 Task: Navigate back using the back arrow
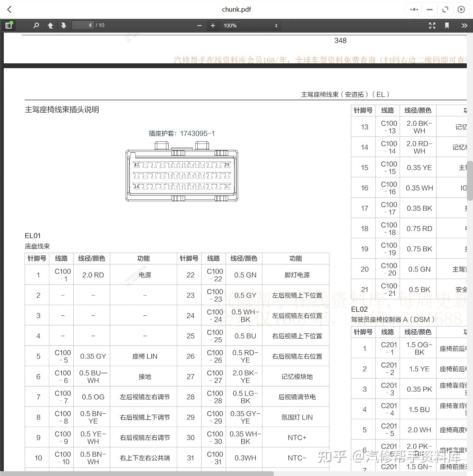(x=9, y=9)
